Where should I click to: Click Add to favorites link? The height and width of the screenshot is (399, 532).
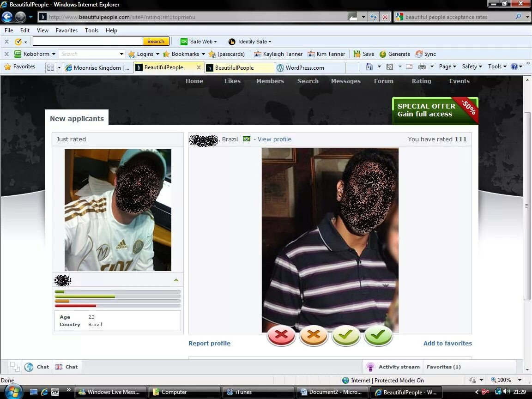coord(447,344)
